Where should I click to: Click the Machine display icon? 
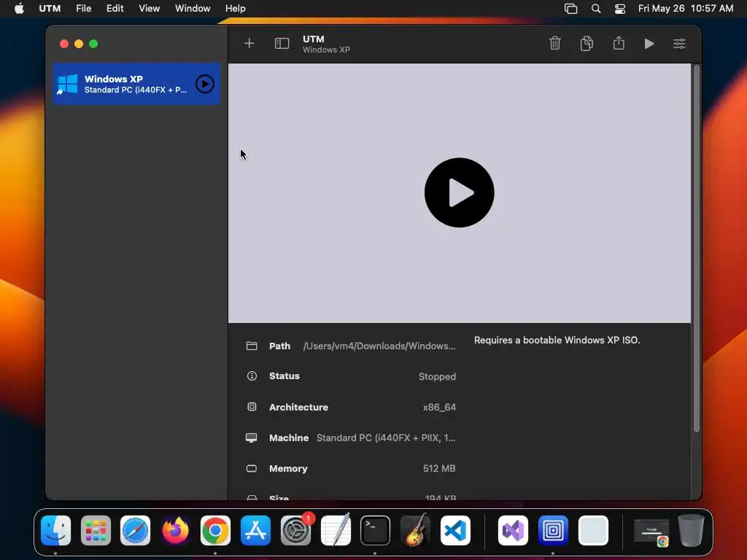pyautogui.click(x=252, y=437)
